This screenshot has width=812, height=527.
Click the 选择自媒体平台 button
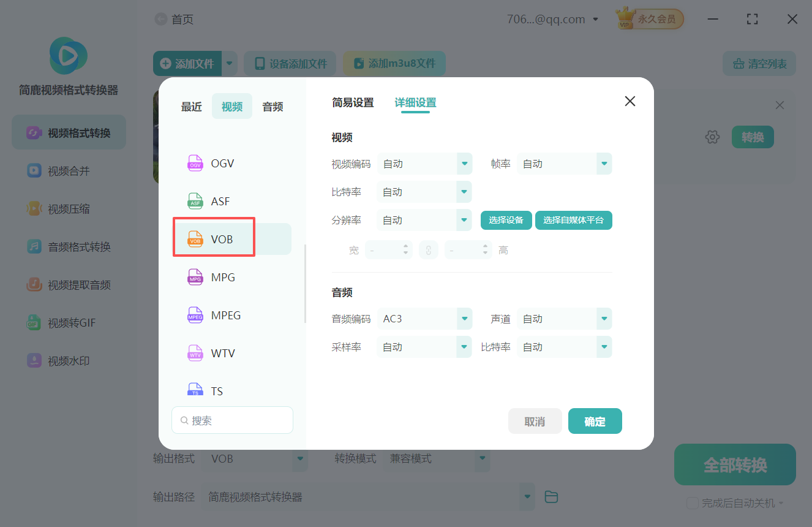[x=573, y=220]
